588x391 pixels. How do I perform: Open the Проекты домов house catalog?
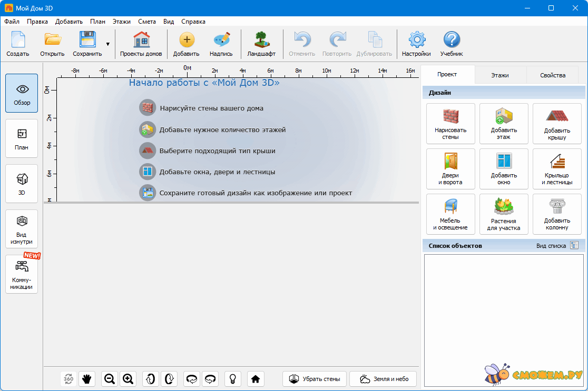(141, 44)
